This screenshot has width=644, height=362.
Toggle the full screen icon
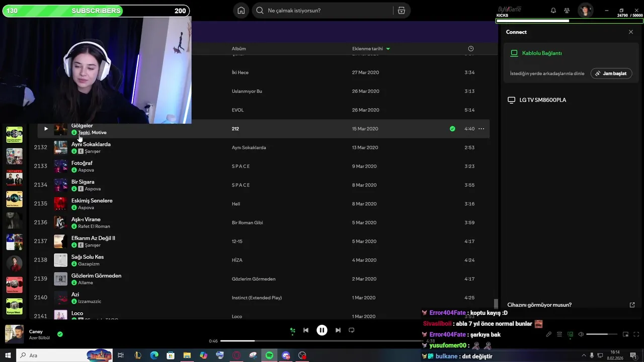coord(636,334)
